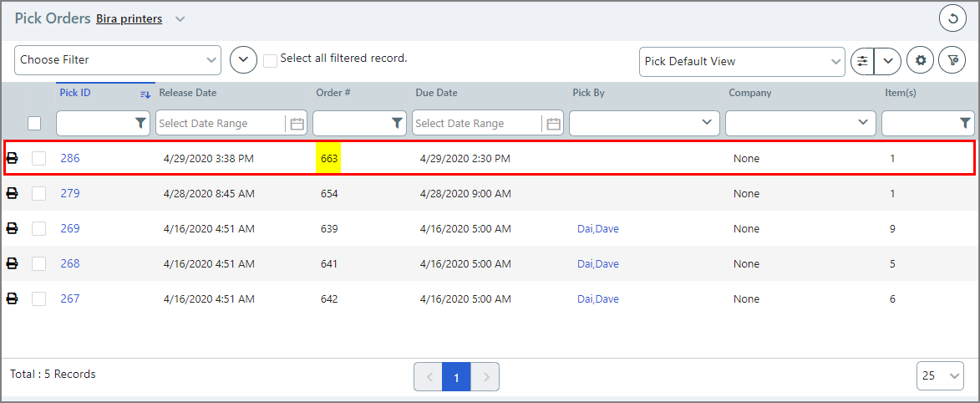The height and width of the screenshot is (403, 980).
Task: Open the Choose Filter dropdown
Action: pos(118,60)
